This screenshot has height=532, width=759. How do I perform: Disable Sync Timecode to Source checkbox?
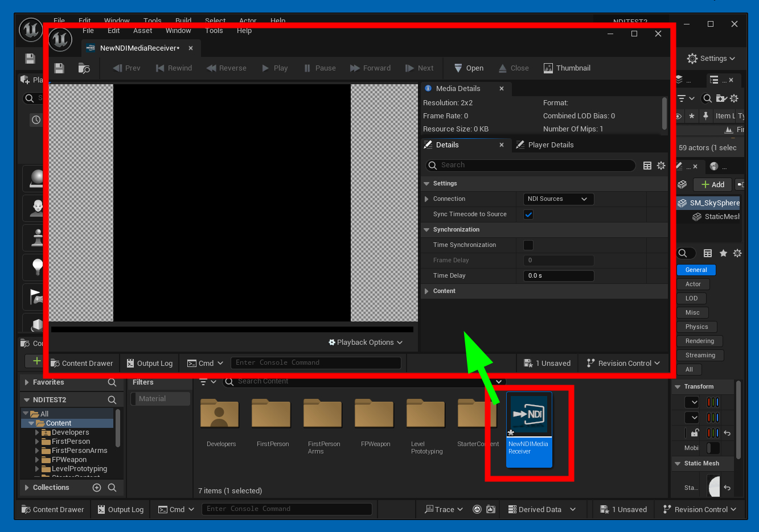[528, 215]
